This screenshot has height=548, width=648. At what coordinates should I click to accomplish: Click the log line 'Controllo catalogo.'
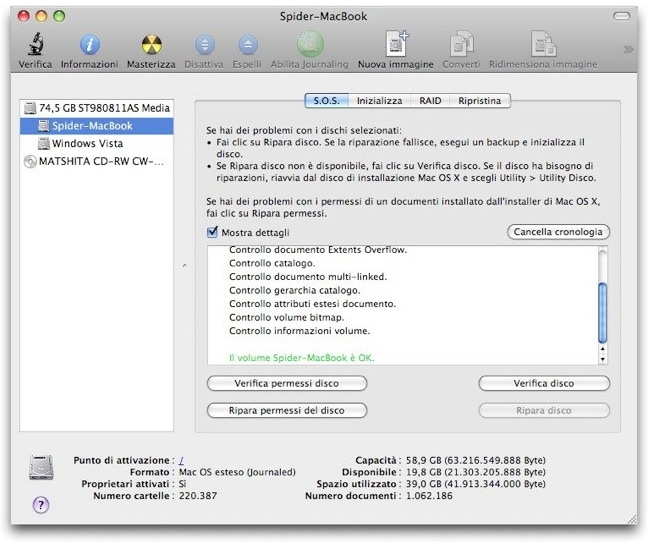click(272, 263)
